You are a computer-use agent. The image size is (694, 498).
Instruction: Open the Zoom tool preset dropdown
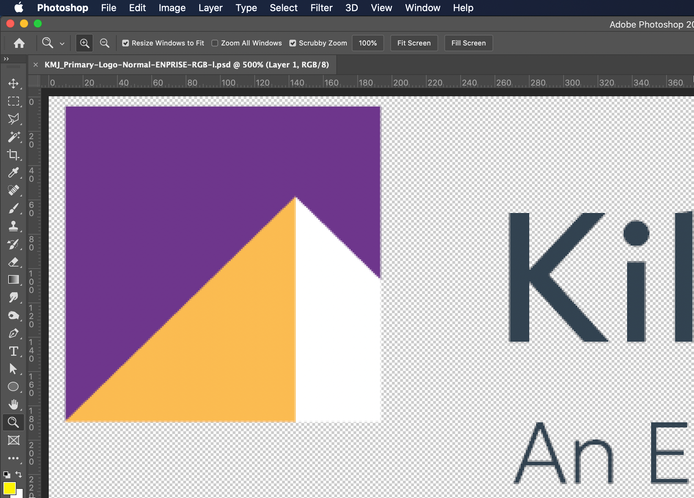coord(62,43)
